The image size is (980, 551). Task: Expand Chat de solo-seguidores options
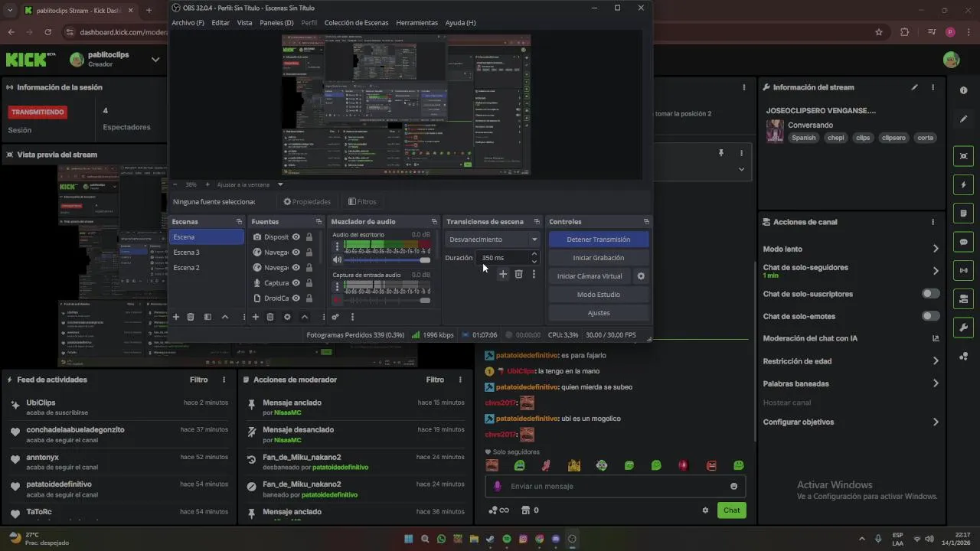pyautogui.click(x=936, y=271)
